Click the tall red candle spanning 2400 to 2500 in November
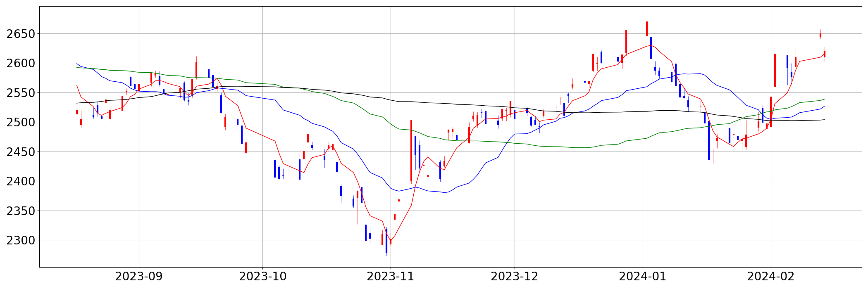This screenshot has width=868, height=289. pyautogui.click(x=411, y=151)
